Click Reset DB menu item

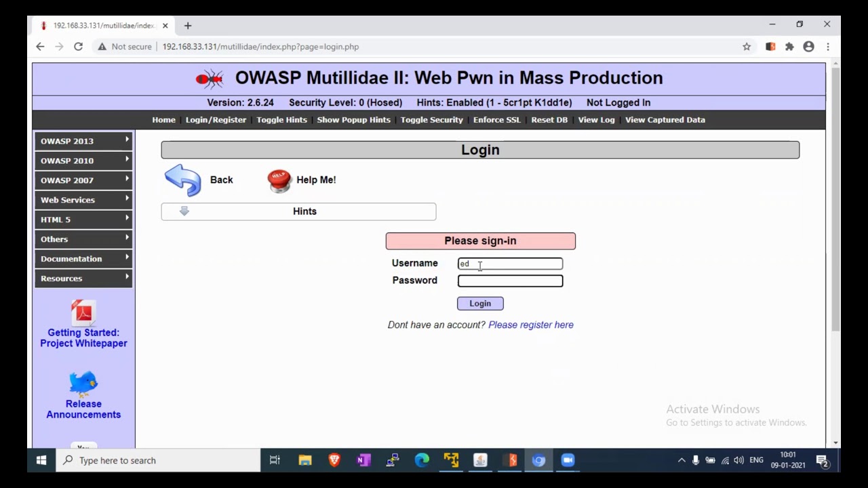(x=549, y=120)
